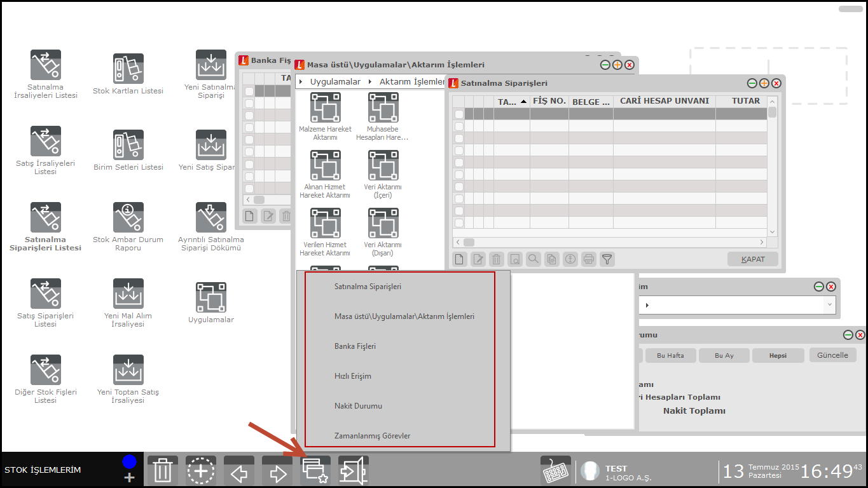Select Banka Fişleri in window list popup
Viewport: 868px width, 488px height.
(x=355, y=346)
